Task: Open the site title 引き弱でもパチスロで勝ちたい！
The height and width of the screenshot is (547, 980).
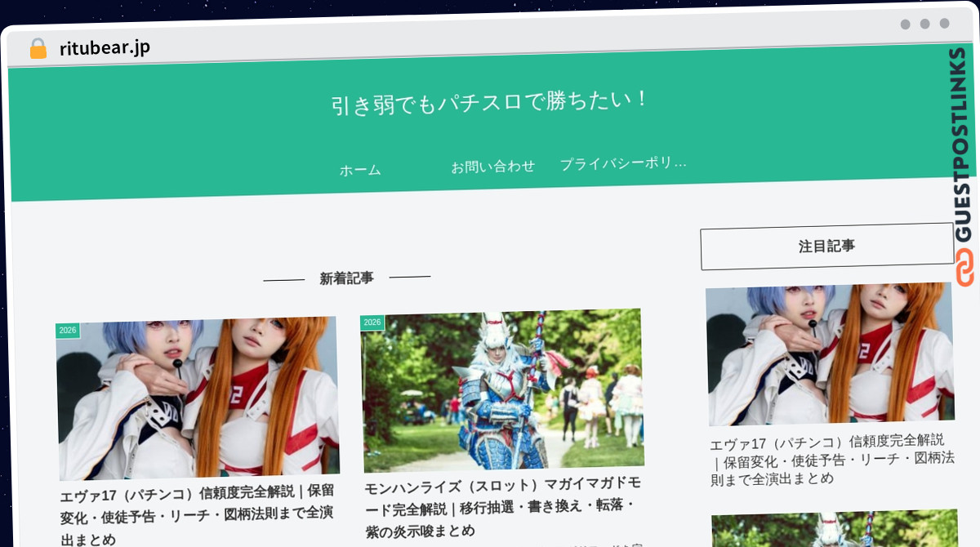Action: [490, 103]
